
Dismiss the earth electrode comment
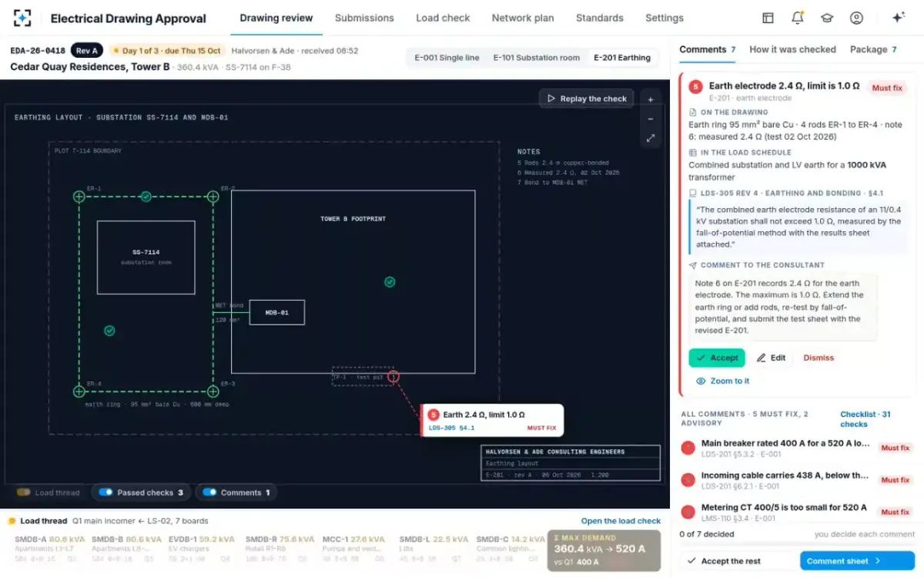click(819, 358)
